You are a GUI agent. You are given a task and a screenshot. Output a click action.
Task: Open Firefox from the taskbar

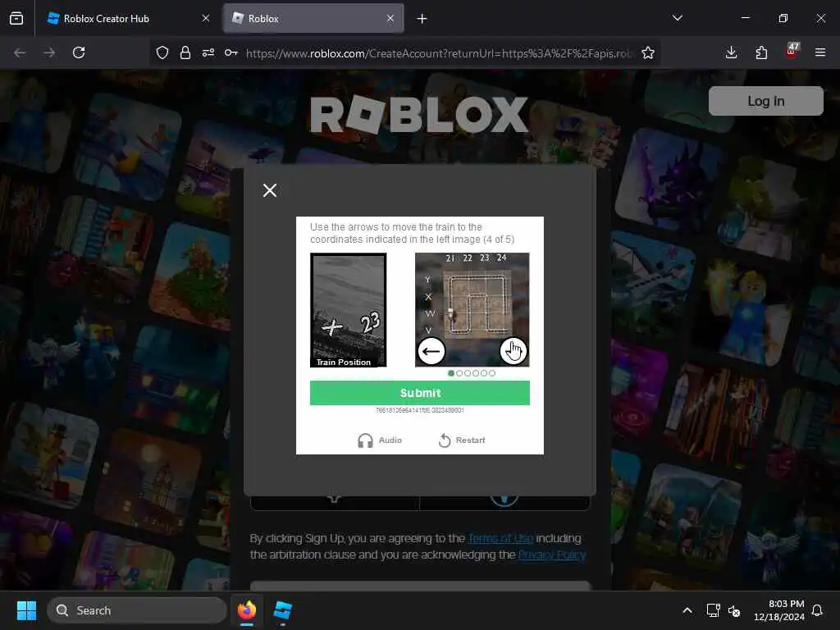(247, 610)
